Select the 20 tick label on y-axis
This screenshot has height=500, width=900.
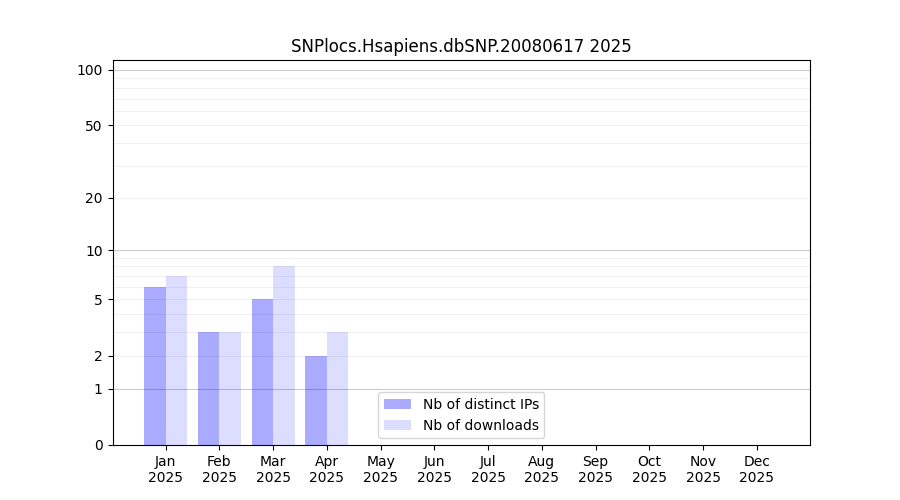click(x=94, y=198)
